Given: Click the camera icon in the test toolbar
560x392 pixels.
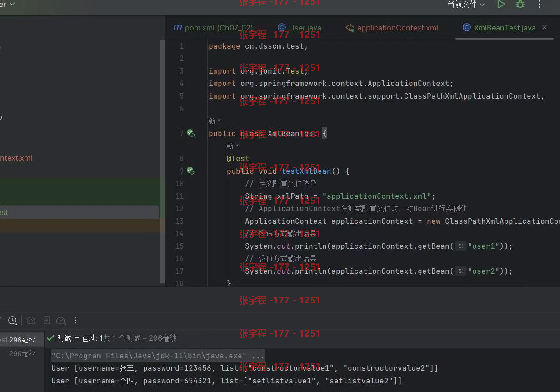Looking at the screenshot, I should (x=31, y=320).
